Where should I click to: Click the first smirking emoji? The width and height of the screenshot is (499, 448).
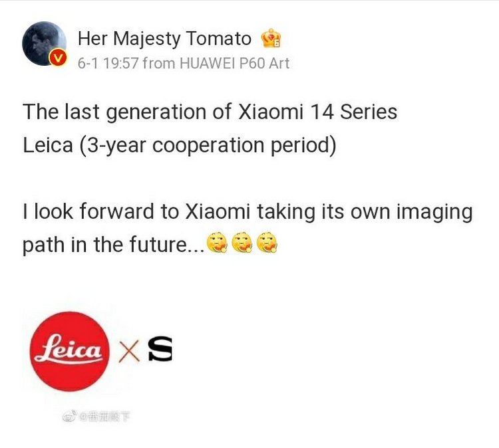coord(217,243)
